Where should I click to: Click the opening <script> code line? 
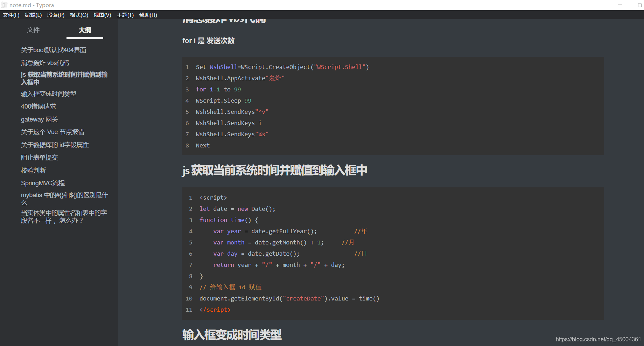coord(213,198)
